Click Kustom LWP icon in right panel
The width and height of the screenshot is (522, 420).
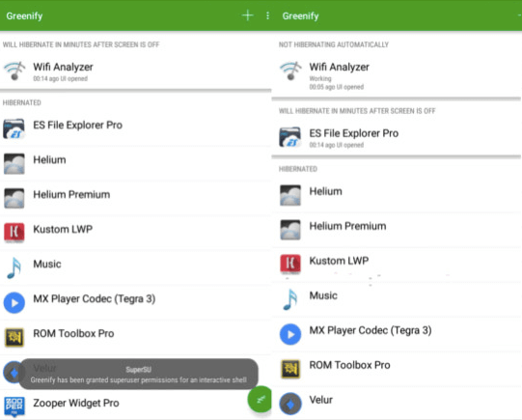pyautogui.click(x=290, y=264)
